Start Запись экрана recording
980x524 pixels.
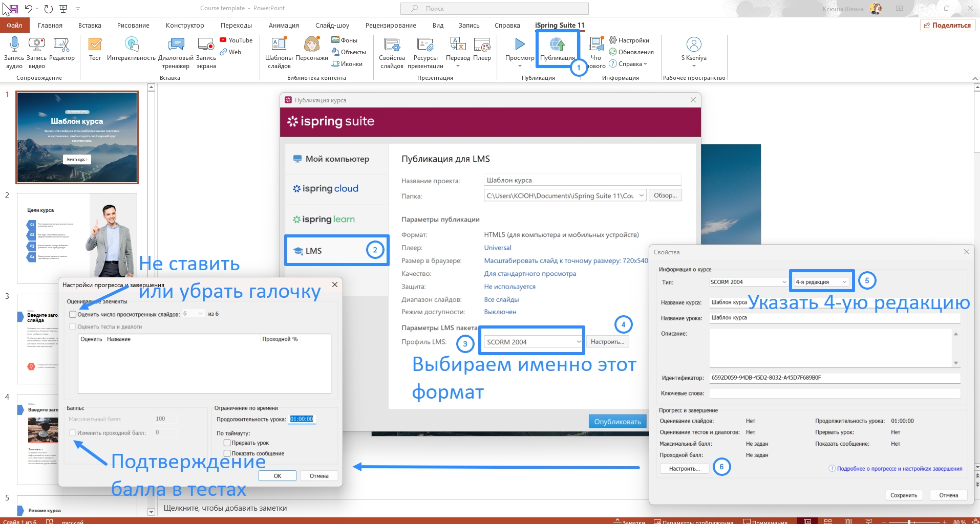pyautogui.click(x=206, y=53)
